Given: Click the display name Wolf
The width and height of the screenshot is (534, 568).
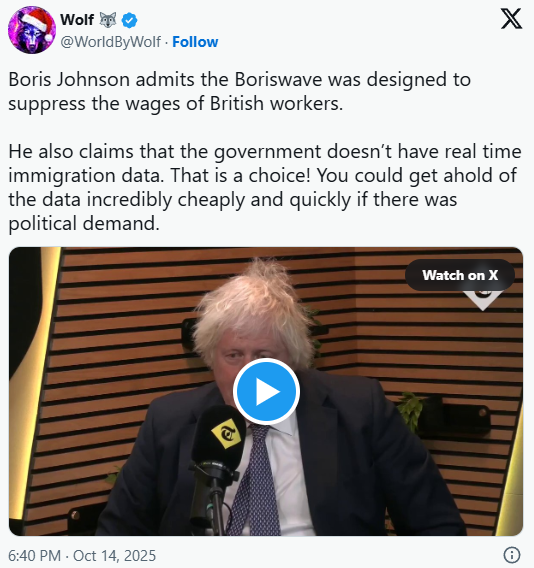Looking at the screenshot, I should tap(77, 20).
